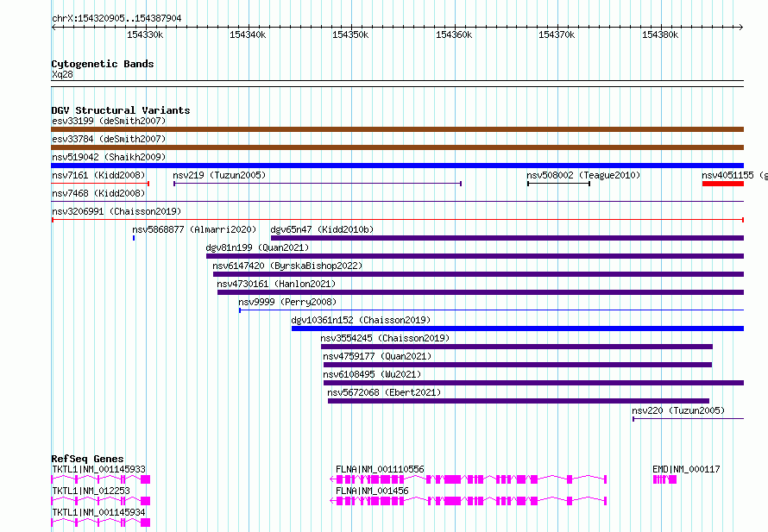Open the DGV Structural Variants track title
Viewport: 768px width, 532px height.
[121, 110]
